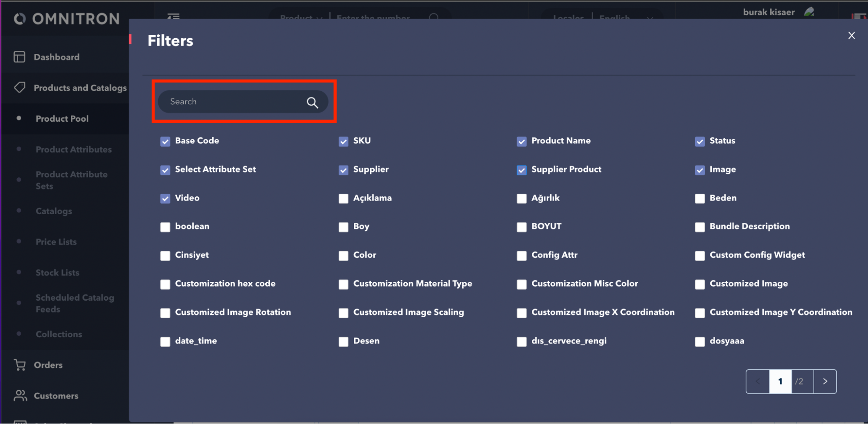The width and height of the screenshot is (868, 424).
Task: Close the Filters panel with X
Action: tap(851, 36)
